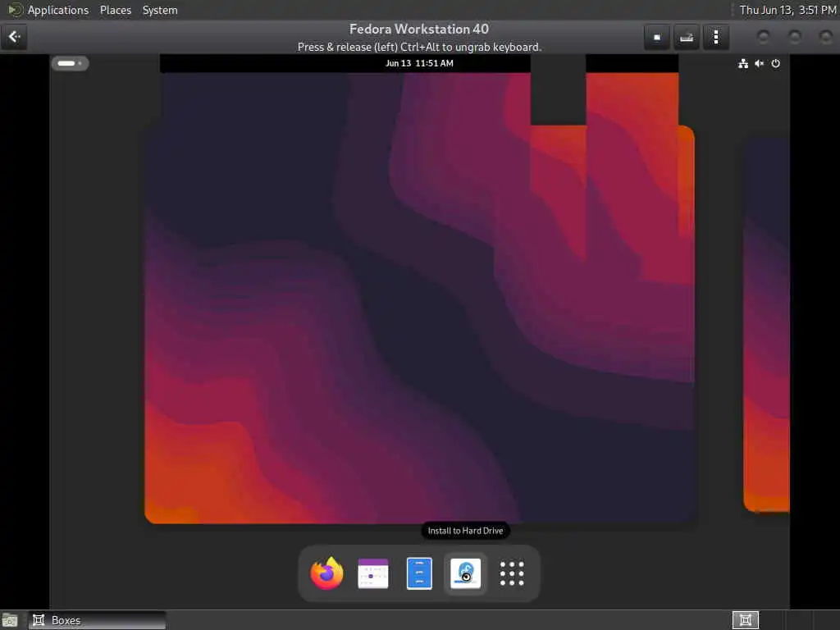840x630 pixels.
Task: Open the power icon in Fedora top bar
Action: coord(776,64)
